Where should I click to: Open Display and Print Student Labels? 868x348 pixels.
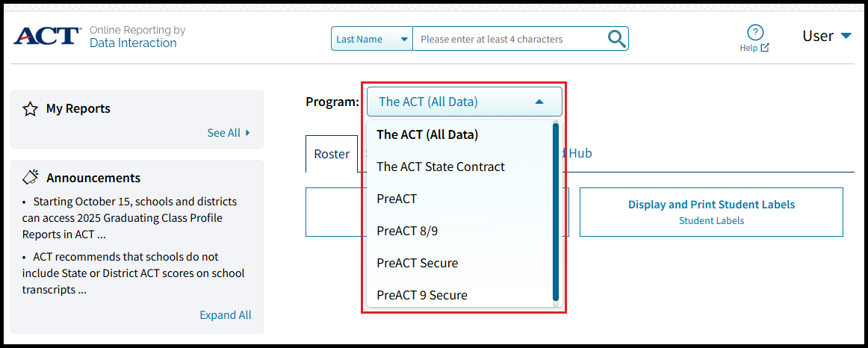pyautogui.click(x=711, y=211)
